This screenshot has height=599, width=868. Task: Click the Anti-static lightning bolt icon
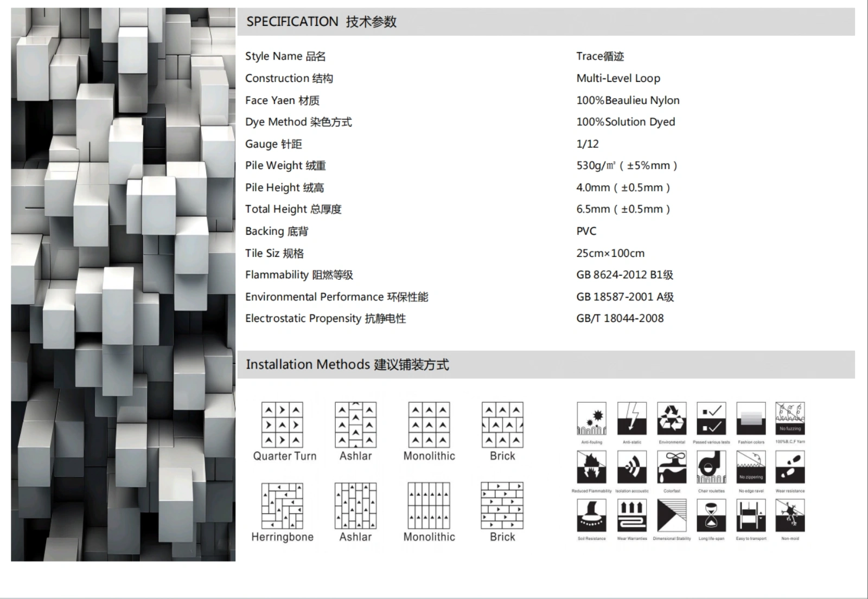(x=632, y=419)
